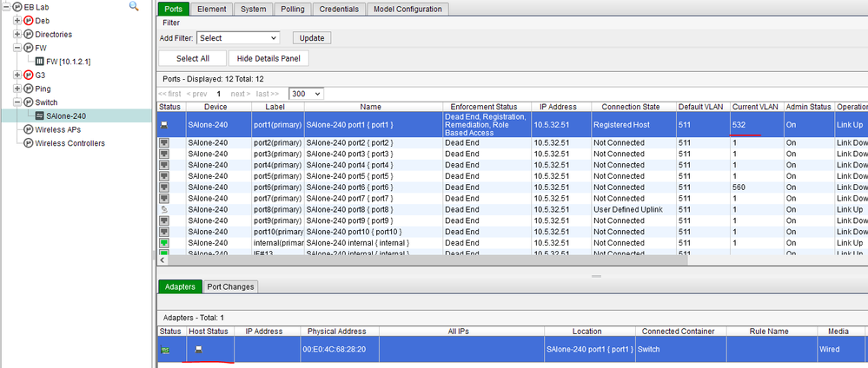Switch to the Polling tab

click(293, 9)
